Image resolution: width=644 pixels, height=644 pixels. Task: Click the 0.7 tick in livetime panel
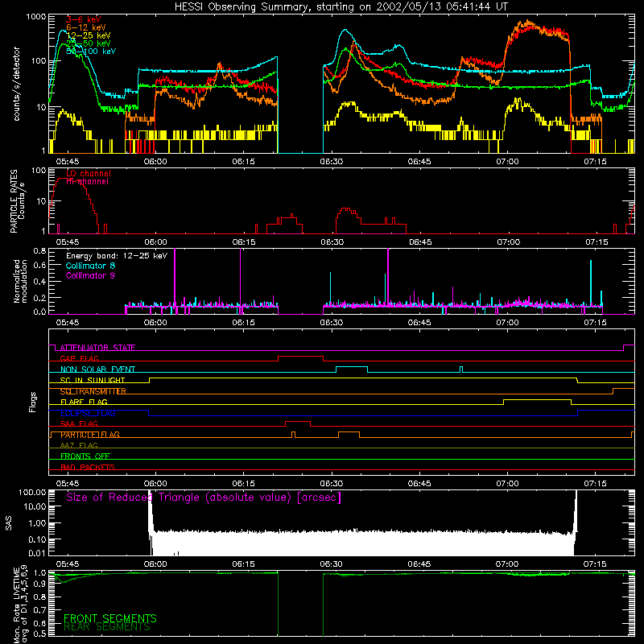tap(39, 610)
